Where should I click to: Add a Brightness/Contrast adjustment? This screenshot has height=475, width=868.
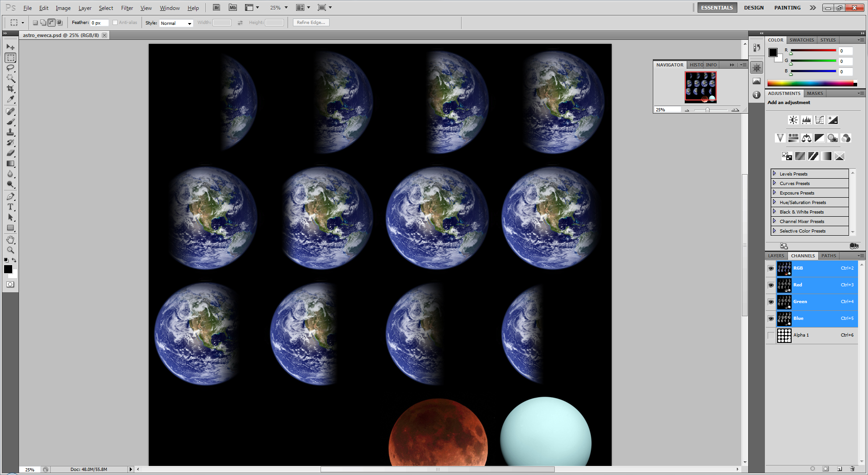coord(793,120)
